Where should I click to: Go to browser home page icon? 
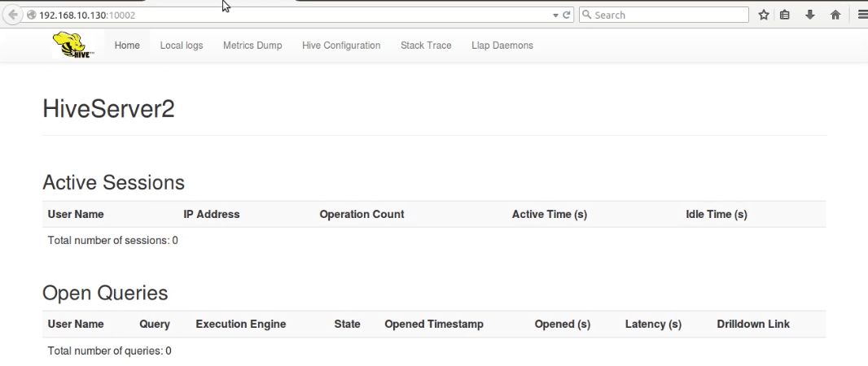point(835,15)
